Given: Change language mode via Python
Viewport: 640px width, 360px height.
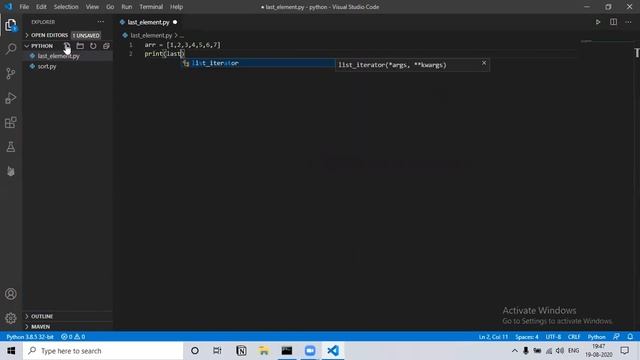Looking at the screenshot, I should pos(596,337).
